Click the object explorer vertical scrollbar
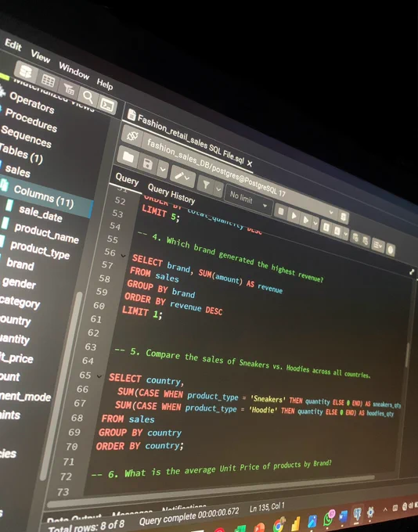Image resolution: width=418 pixels, height=532 pixels. (x=59, y=386)
